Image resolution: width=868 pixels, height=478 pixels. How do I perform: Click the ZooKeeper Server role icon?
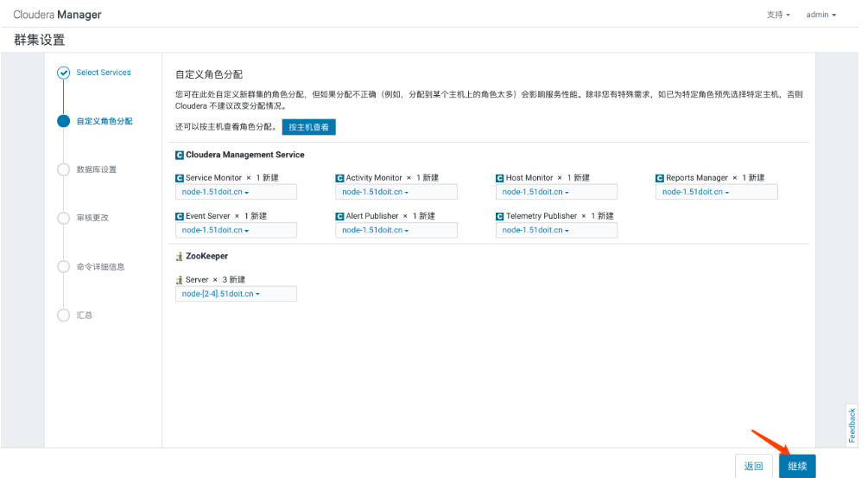pyautogui.click(x=180, y=280)
